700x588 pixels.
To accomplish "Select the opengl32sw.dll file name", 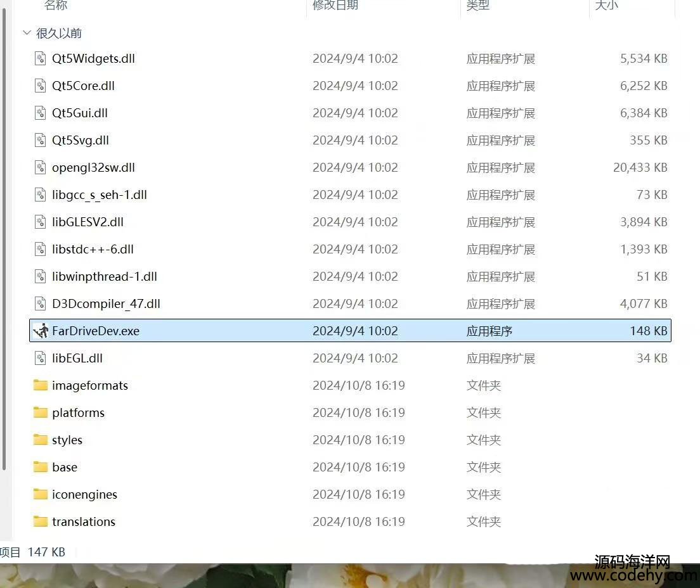I will [93, 167].
